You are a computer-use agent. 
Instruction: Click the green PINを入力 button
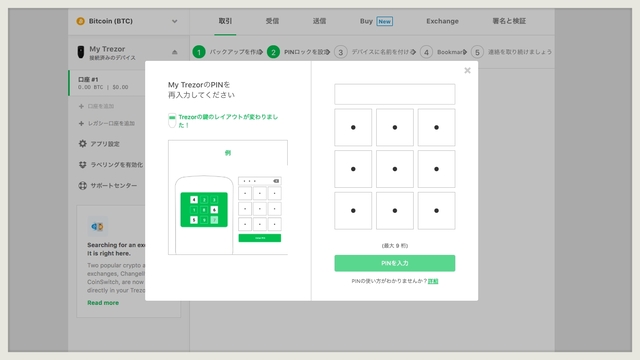pyautogui.click(x=395, y=263)
